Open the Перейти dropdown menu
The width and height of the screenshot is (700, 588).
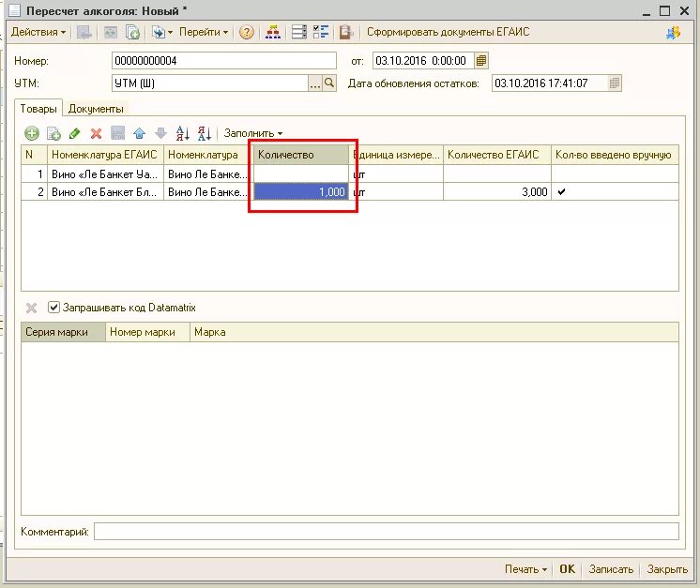(204, 32)
